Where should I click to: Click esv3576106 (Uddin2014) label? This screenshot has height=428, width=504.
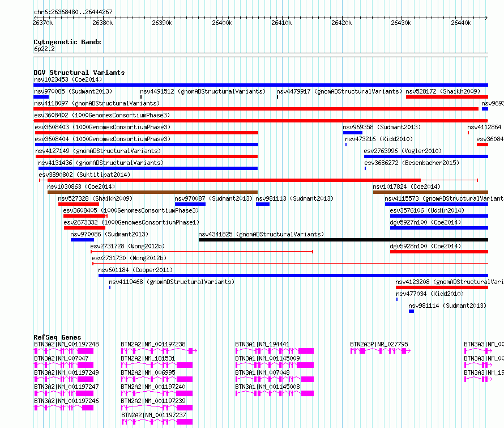tap(427, 210)
